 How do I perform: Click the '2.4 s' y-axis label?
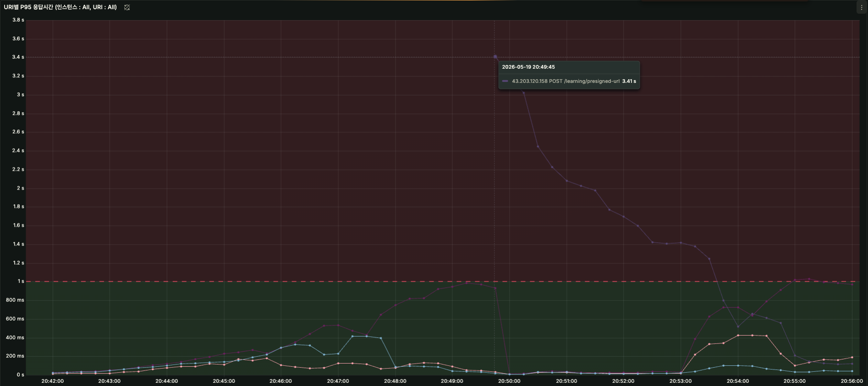pos(18,151)
